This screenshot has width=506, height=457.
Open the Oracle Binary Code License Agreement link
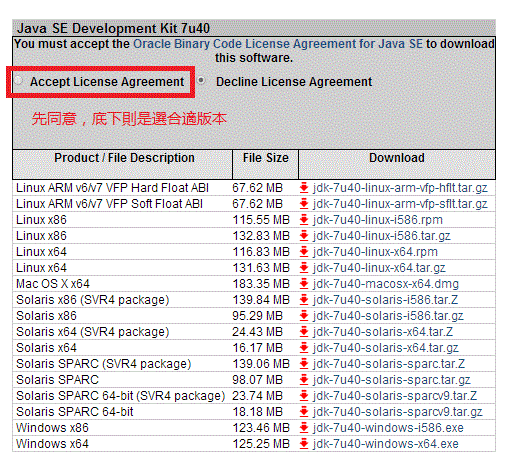[278, 44]
